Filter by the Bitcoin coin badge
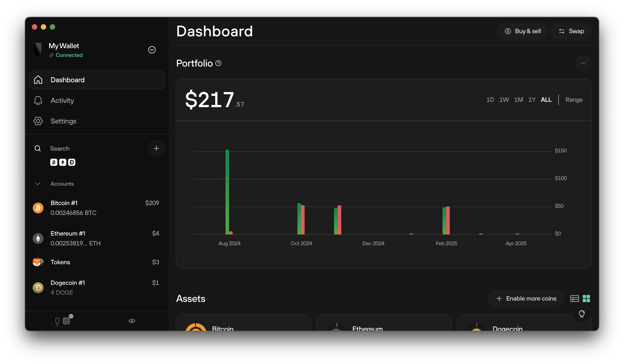 pyautogui.click(x=54, y=162)
